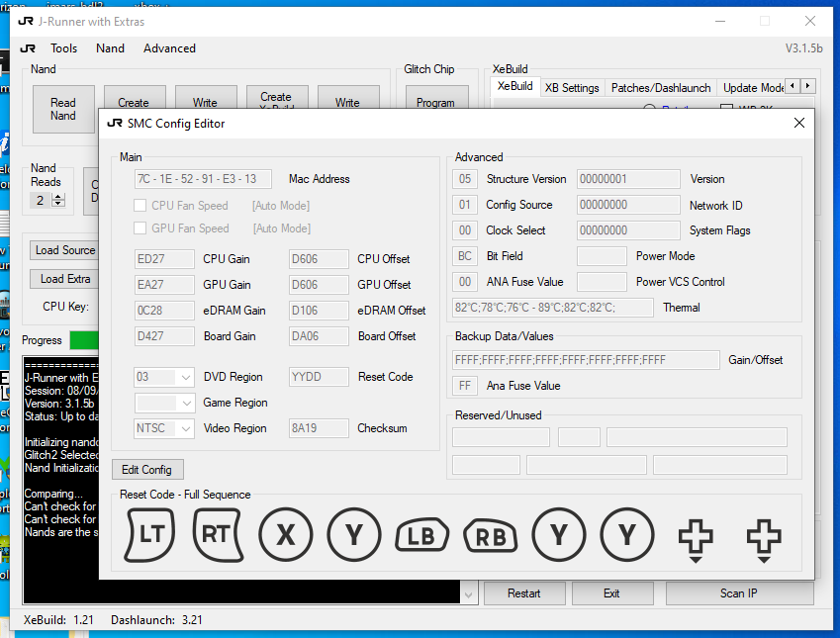Click the Bit Field value BC

(x=465, y=256)
